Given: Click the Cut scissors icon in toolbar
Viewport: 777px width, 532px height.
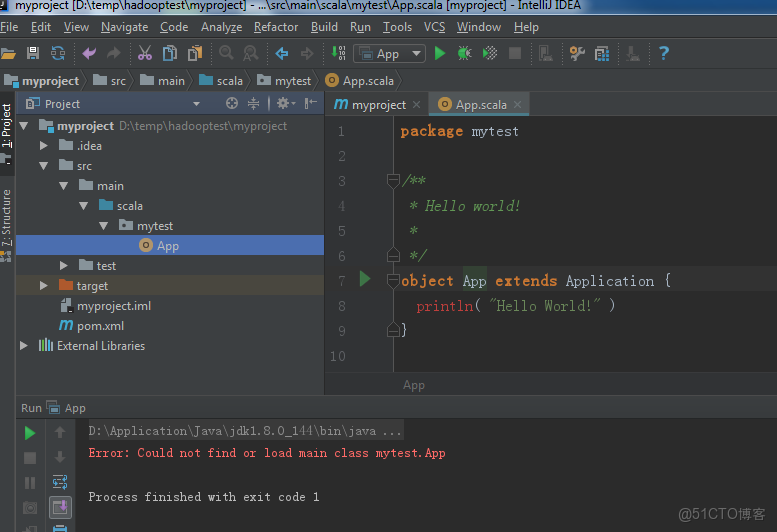Looking at the screenshot, I should (x=145, y=54).
